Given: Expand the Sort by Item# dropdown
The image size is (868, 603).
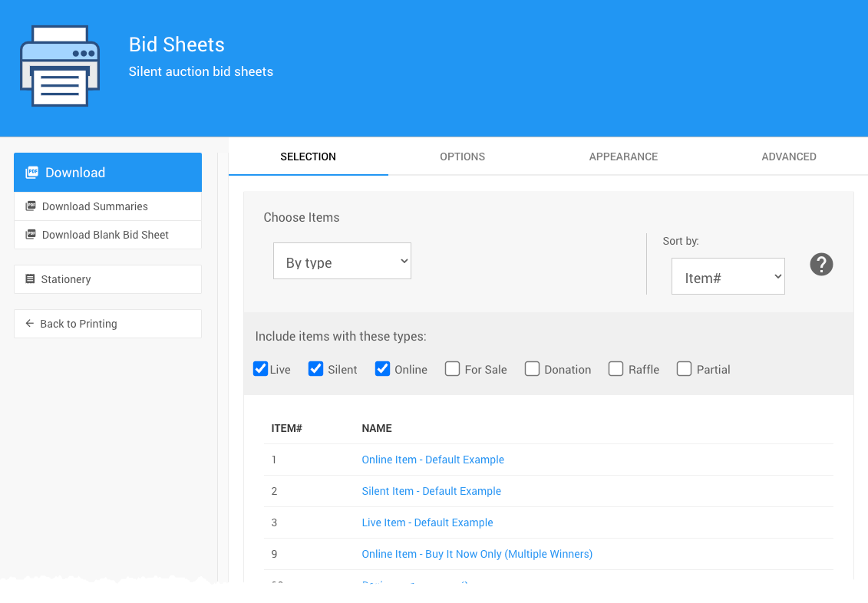Looking at the screenshot, I should (728, 277).
